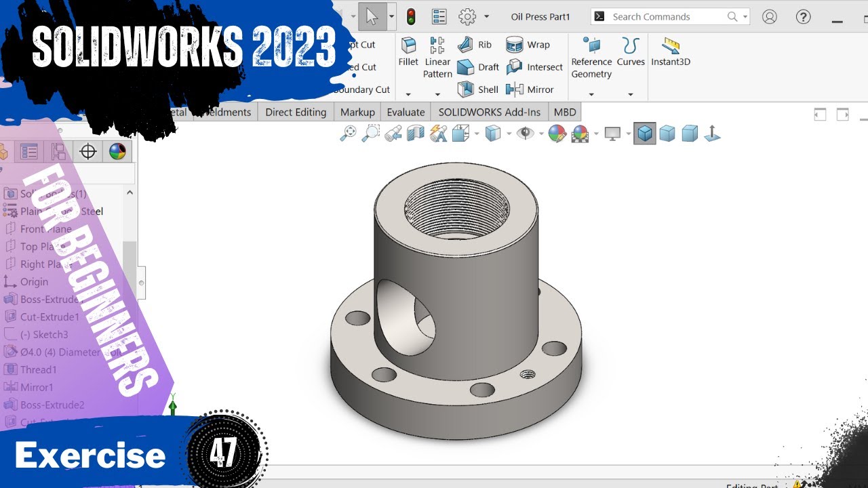The height and width of the screenshot is (488, 868).
Task: Toggle the left panel split window icon
Action: 820,114
